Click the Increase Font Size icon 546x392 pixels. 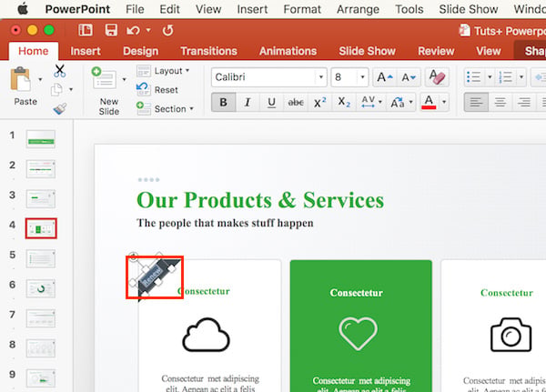[x=385, y=77]
